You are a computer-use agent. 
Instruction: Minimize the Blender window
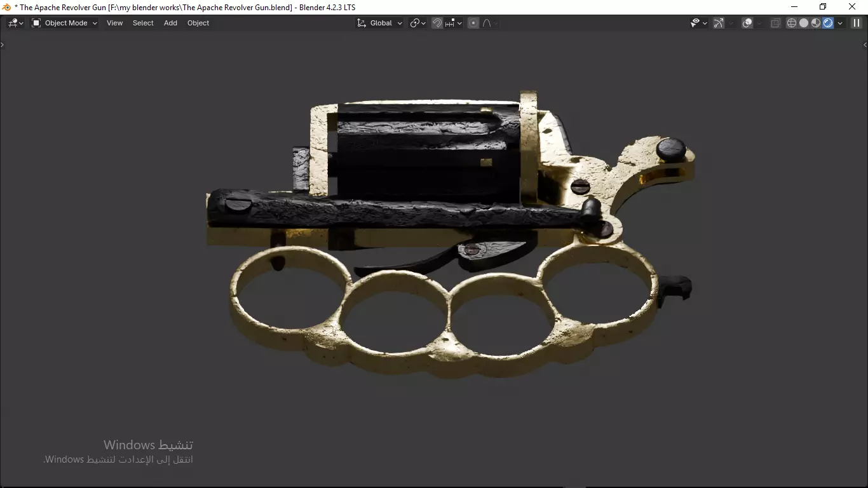794,7
